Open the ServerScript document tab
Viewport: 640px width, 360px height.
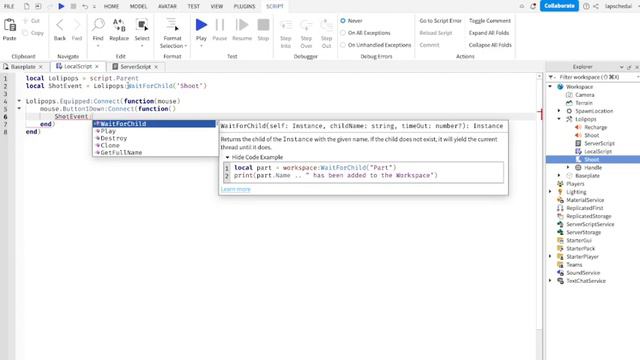click(136, 67)
